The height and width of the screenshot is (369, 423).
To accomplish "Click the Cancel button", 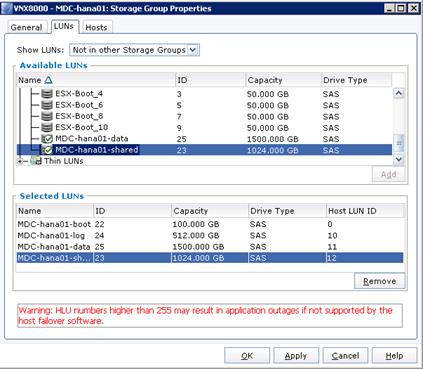I will click(345, 356).
